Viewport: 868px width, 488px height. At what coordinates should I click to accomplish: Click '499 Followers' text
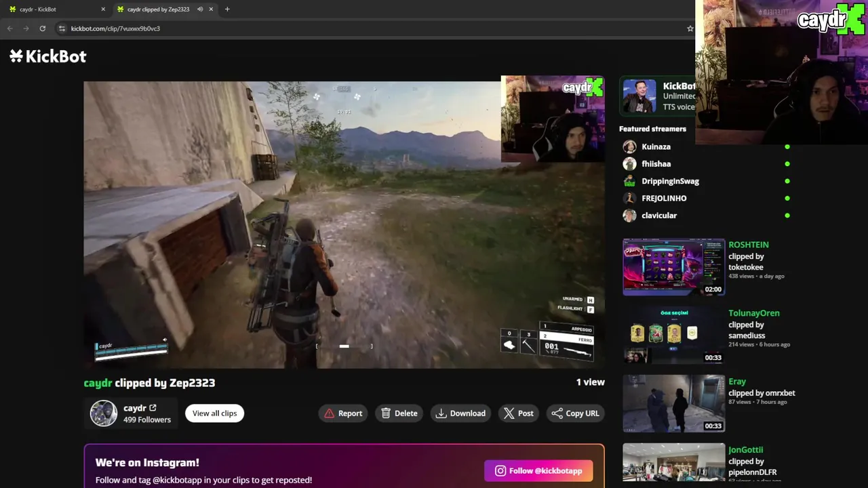coord(147,420)
